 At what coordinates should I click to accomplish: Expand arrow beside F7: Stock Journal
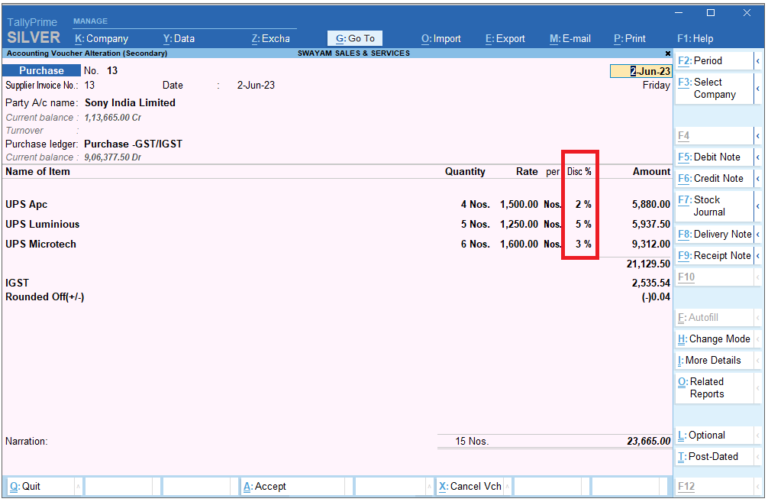pyautogui.click(x=758, y=206)
